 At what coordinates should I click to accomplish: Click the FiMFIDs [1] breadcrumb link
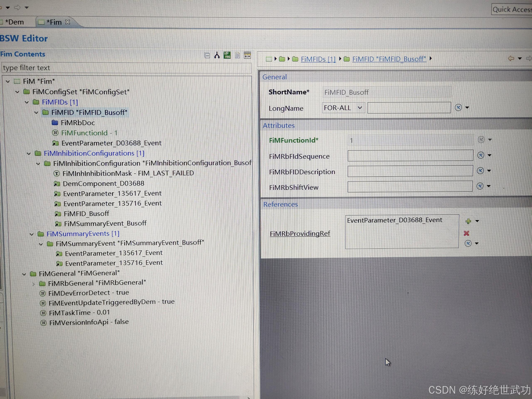[318, 59]
